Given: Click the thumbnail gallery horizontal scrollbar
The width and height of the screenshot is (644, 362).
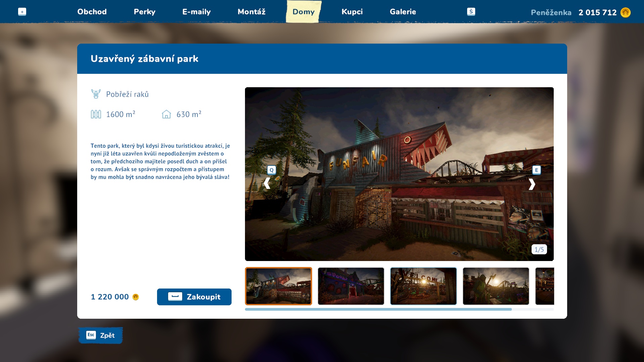Looking at the screenshot, I should 378,309.
